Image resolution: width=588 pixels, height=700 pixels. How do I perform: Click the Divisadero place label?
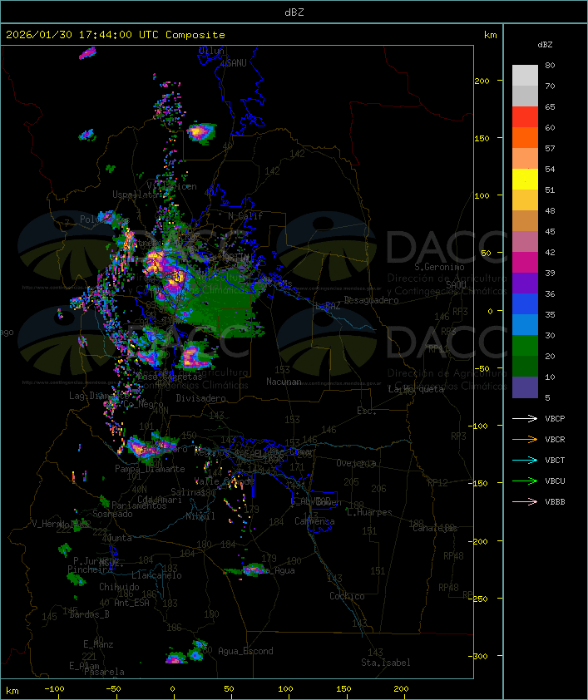pyautogui.click(x=201, y=398)
